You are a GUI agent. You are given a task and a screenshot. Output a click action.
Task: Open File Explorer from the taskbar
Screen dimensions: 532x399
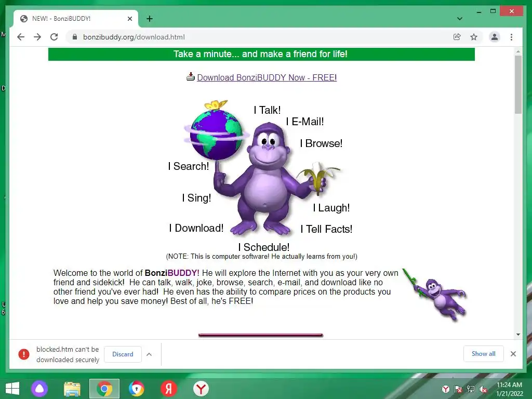click(72, 389)
